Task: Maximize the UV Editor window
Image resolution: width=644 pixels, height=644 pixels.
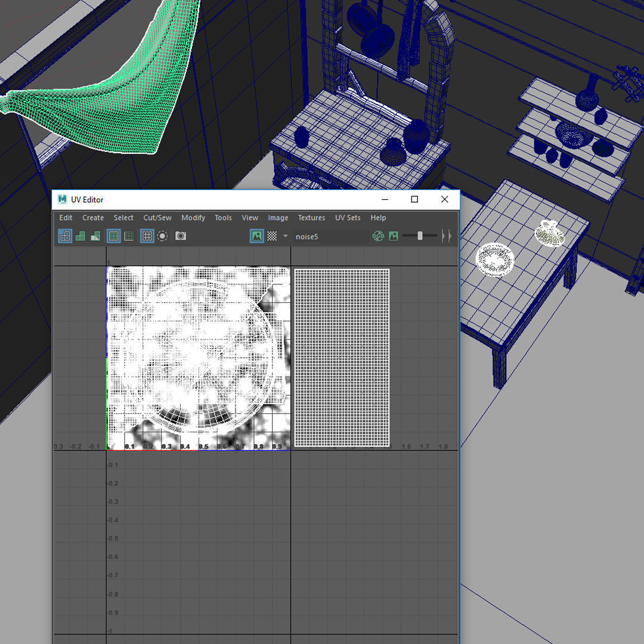Action: tap(414, 199)
